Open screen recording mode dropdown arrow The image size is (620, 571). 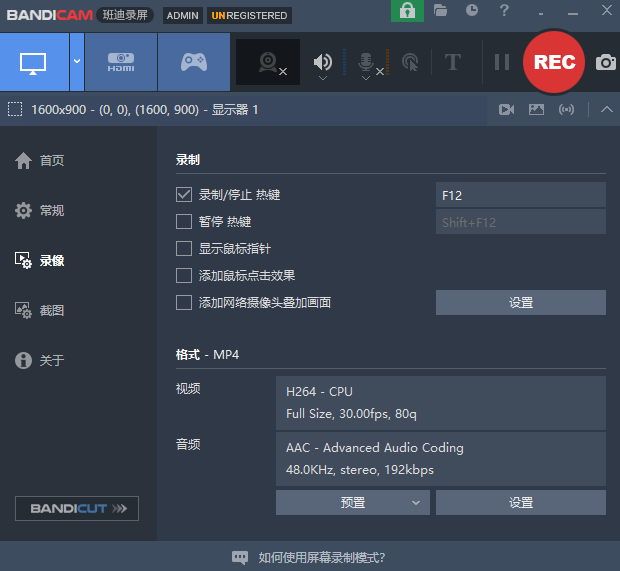coord(77,62)
